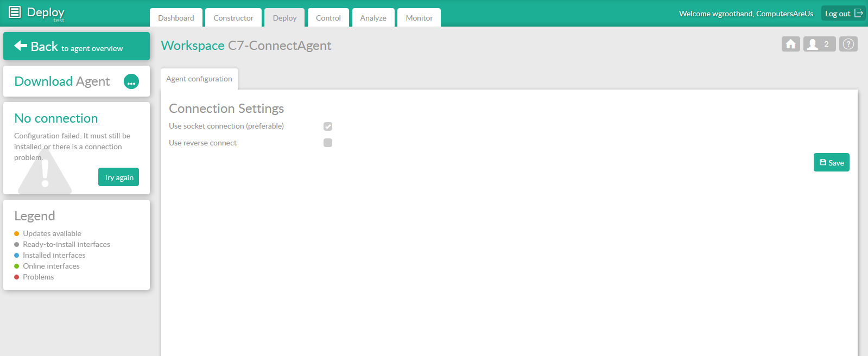This screenshot has width=868, height=356.
Task: Select the Agent configuration tab
Action: pyautogui.click(x=199, y=79)
